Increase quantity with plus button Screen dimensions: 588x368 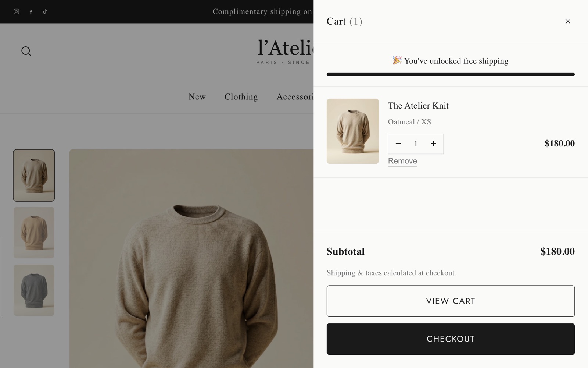coord(434,144)
